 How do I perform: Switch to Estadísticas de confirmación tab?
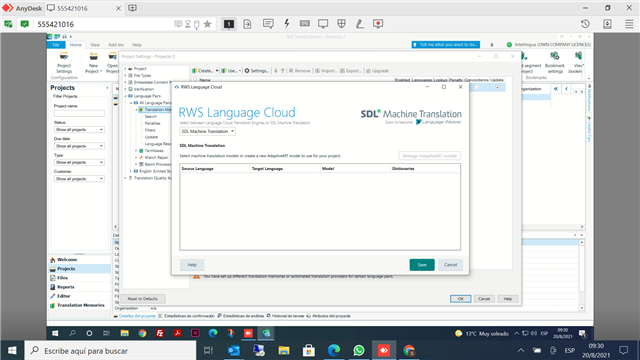(x=186, y=316)
